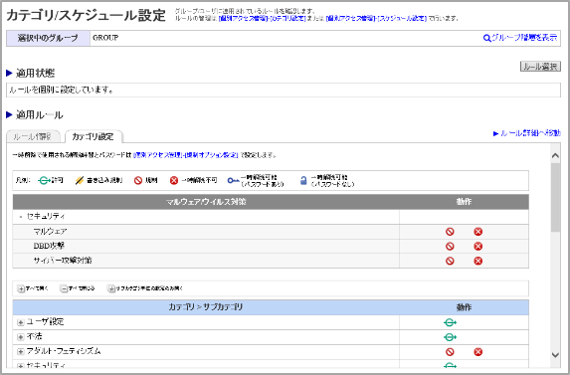Viewport: 570px width, 375px height.
Task: Select the カテゴリ設定 tab
Action: tap(93, 137)
